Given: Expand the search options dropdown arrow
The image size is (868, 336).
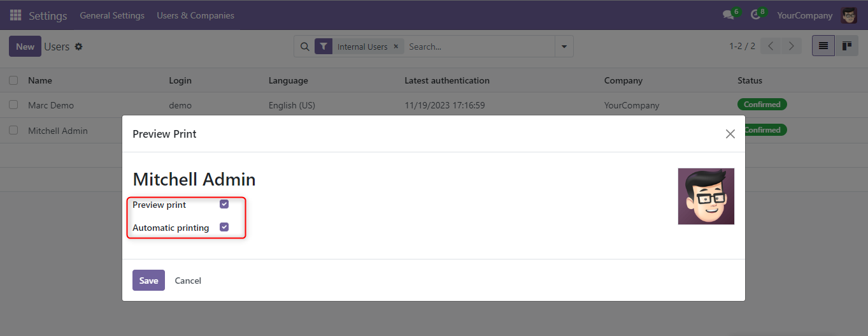Looking at the screenshot, I should [564, 47].
